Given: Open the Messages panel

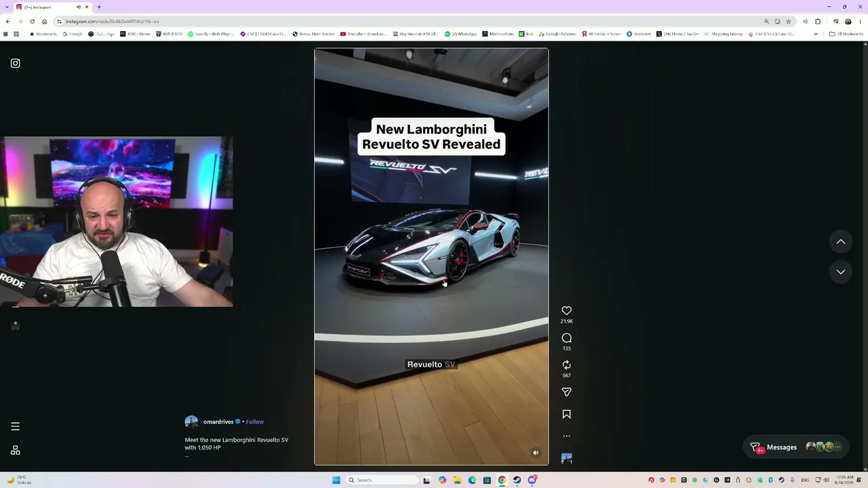Looking at the screenshot, I should click(x=796, y=447).
